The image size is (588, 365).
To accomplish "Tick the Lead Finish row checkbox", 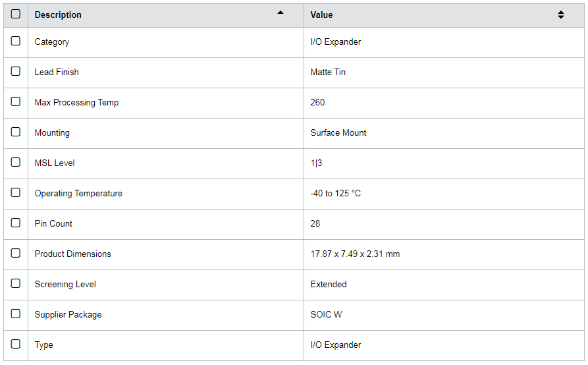I will [x=16, y=71].
